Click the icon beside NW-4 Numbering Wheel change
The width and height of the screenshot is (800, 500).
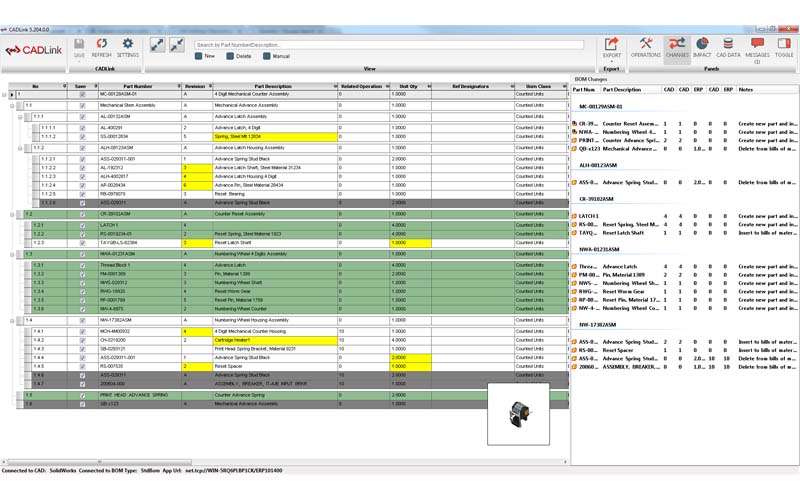coord(574,308)
